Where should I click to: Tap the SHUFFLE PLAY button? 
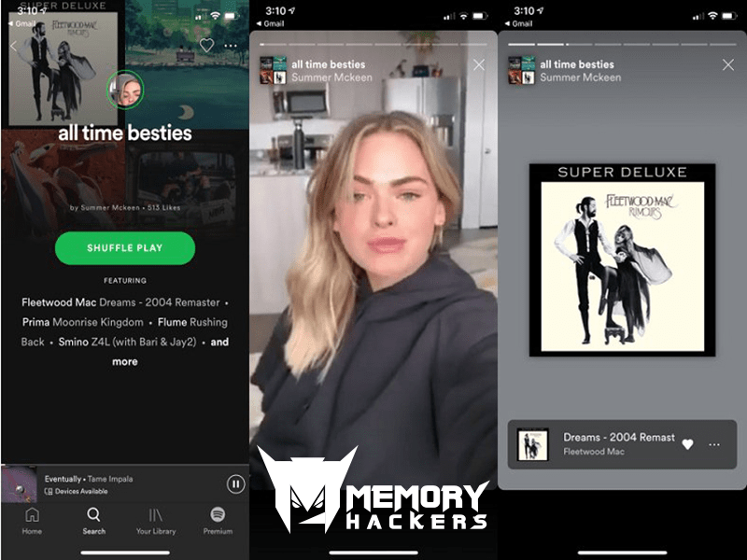(125, 248)
